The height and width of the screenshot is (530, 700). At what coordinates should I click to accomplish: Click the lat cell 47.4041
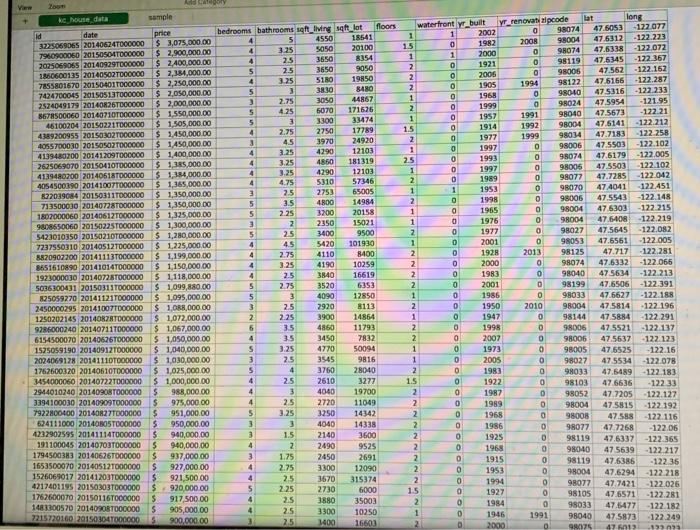tap(608, 187)
